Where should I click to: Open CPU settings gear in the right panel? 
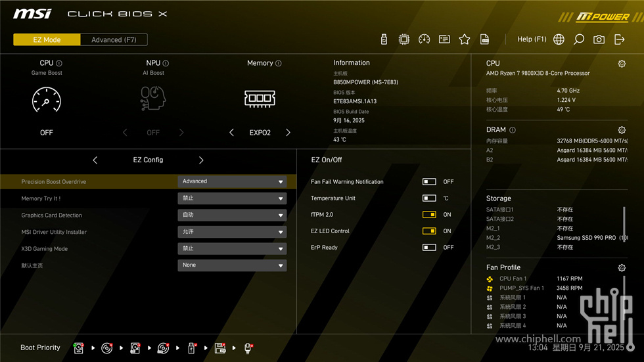pyautogui.click(x=622, y=64)
